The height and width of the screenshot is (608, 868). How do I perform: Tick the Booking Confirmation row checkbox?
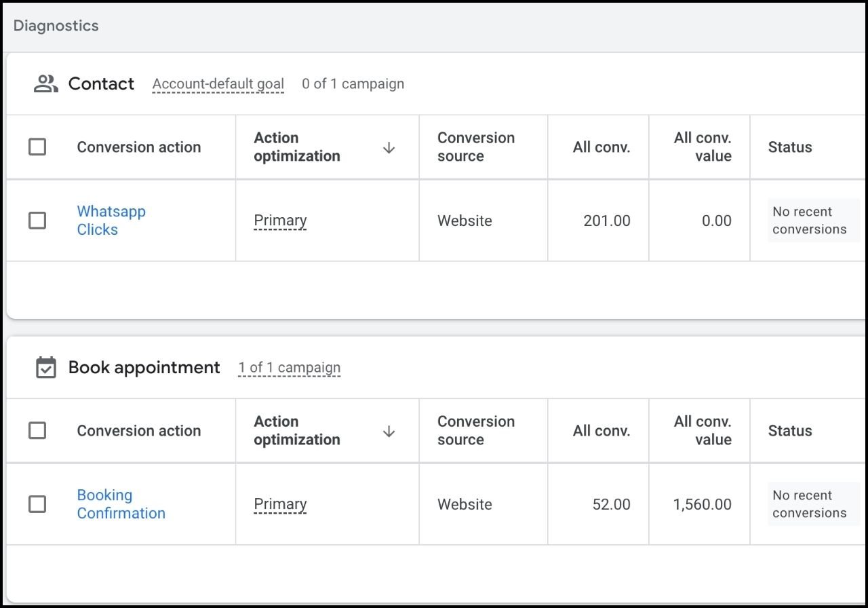click(37, 504)
